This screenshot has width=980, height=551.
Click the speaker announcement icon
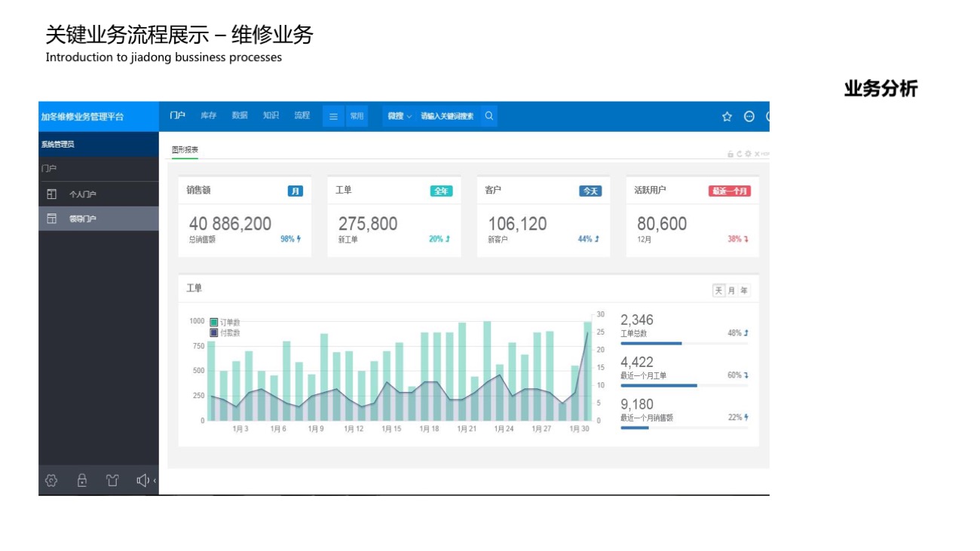142,480
